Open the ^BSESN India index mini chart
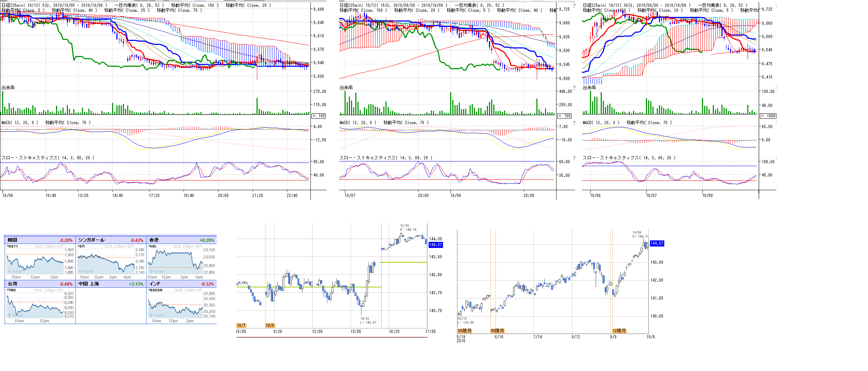Screen dimensions: 868x371 coord(176,305)
